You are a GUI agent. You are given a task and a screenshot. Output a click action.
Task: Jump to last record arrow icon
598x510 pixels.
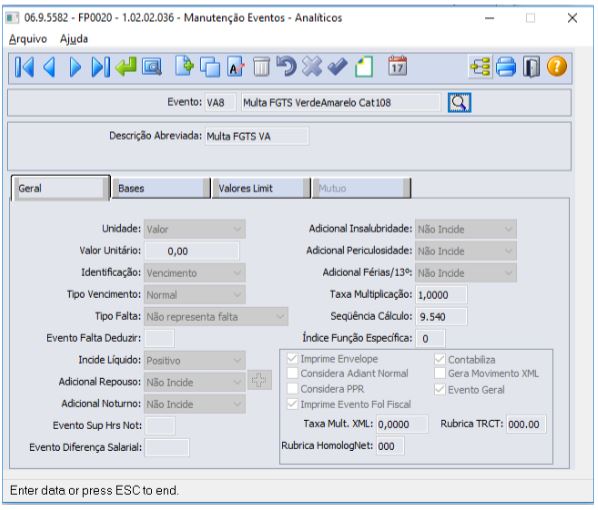[101, 67]
